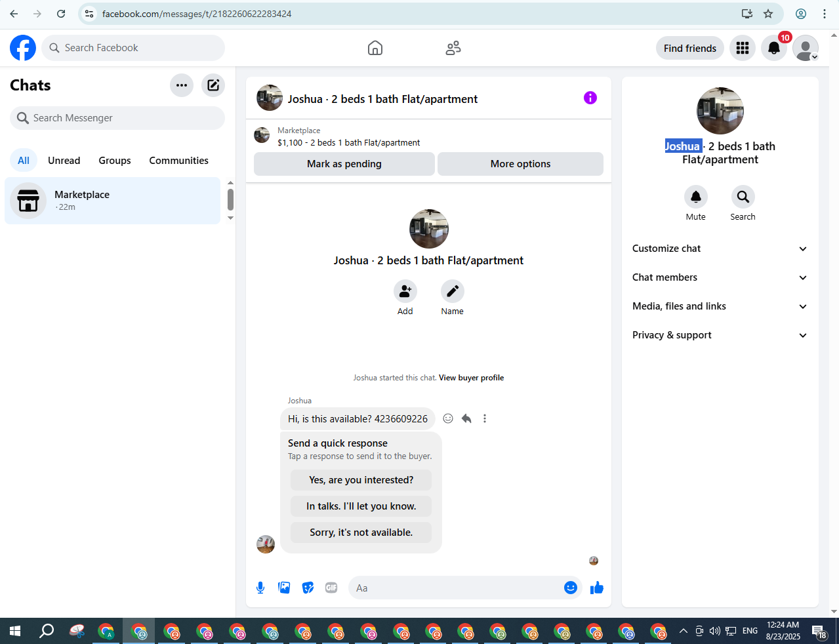839x644 pixels.
Task: Click listing text "$1,100 - 2 beds 1 bath Flat/apartment"
Action: pyautogui.click(x=349, y=142)
